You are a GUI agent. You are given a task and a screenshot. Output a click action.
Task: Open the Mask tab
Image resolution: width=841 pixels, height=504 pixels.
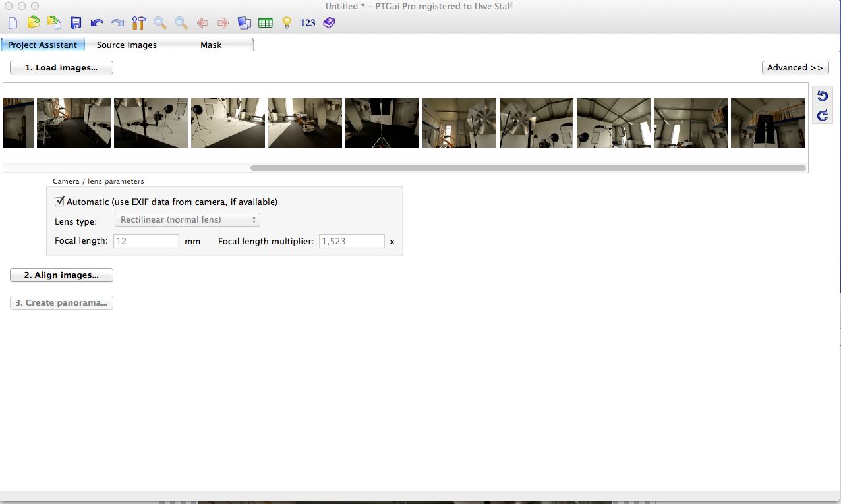click(211, 45)
